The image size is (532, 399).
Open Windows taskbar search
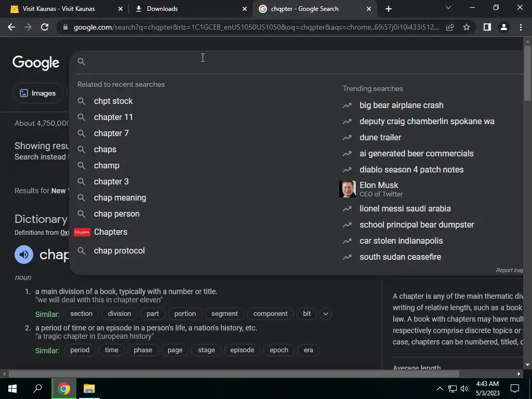[x=37, y=389]
